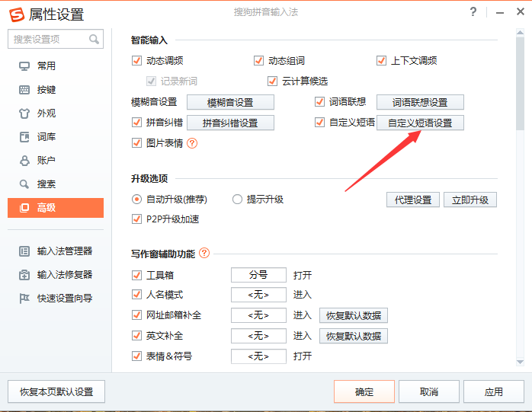
Task: Close the 属性设置 dialog
Action: [521, 12]
